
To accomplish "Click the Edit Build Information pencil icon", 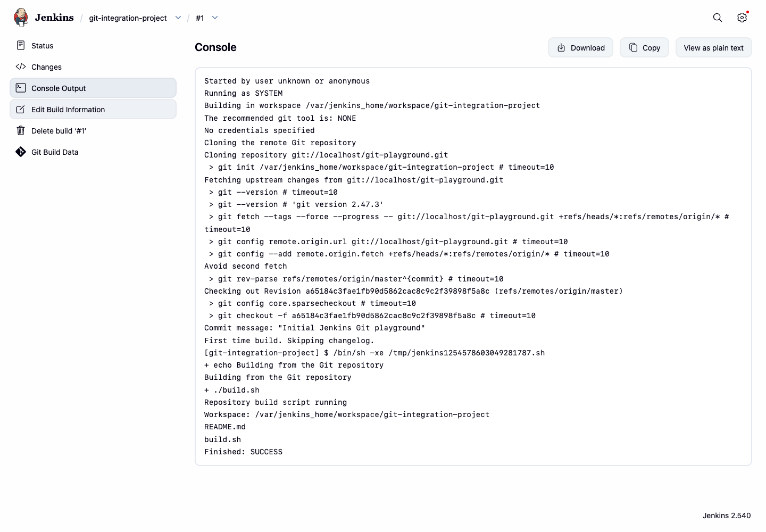I will tap(21, 109).
